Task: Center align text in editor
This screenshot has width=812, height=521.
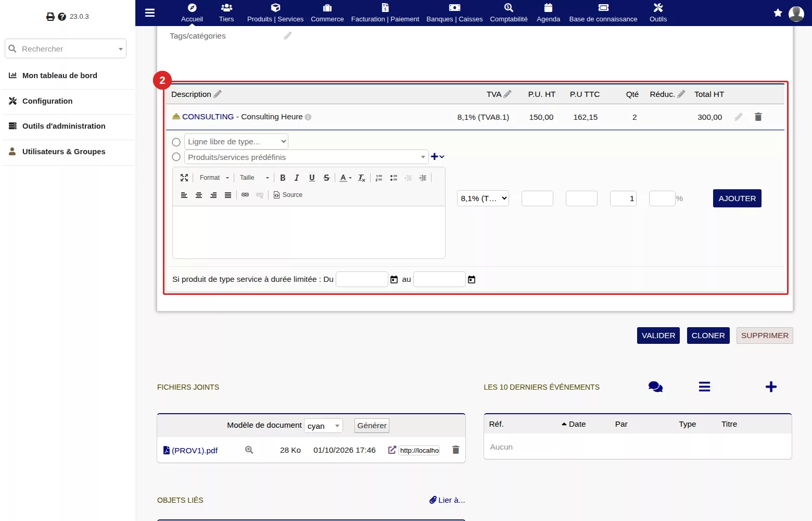Action: [x=199, y=195]
